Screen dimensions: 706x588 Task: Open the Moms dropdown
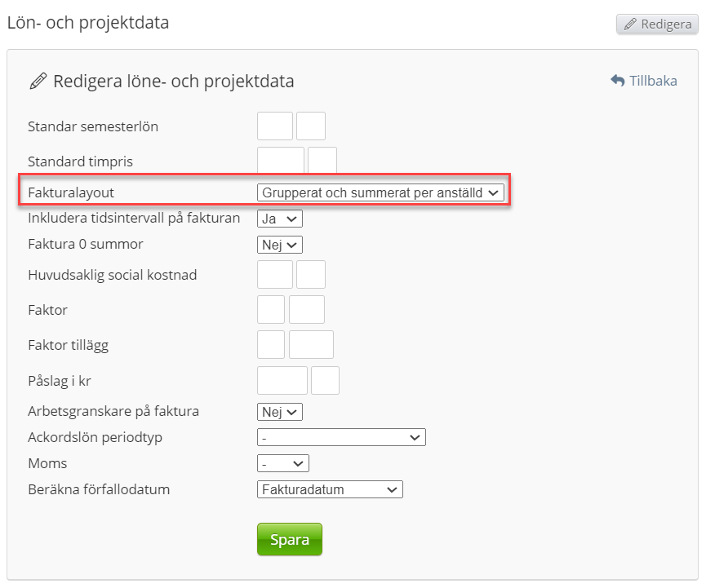click(x=283, y=464)
